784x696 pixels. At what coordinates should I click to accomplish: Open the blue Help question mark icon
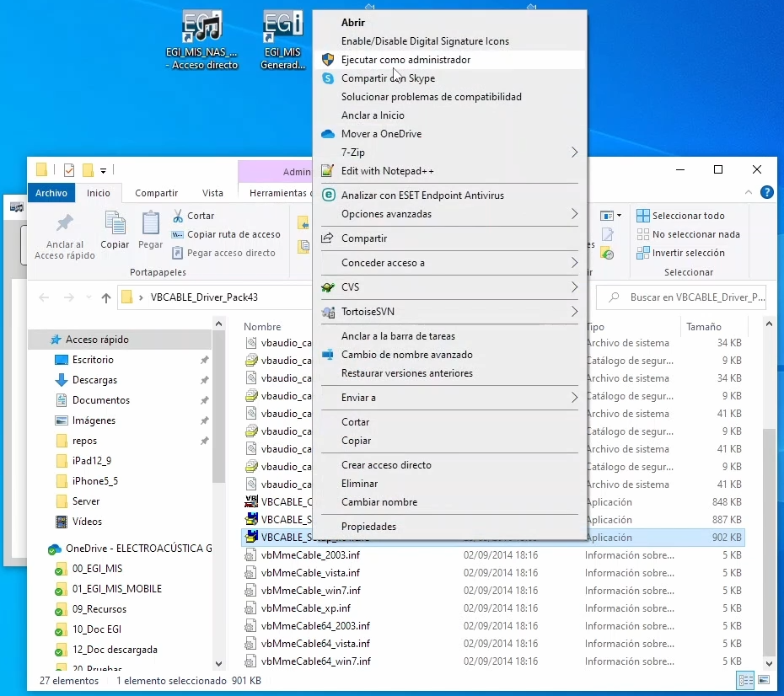pos(766,192)
